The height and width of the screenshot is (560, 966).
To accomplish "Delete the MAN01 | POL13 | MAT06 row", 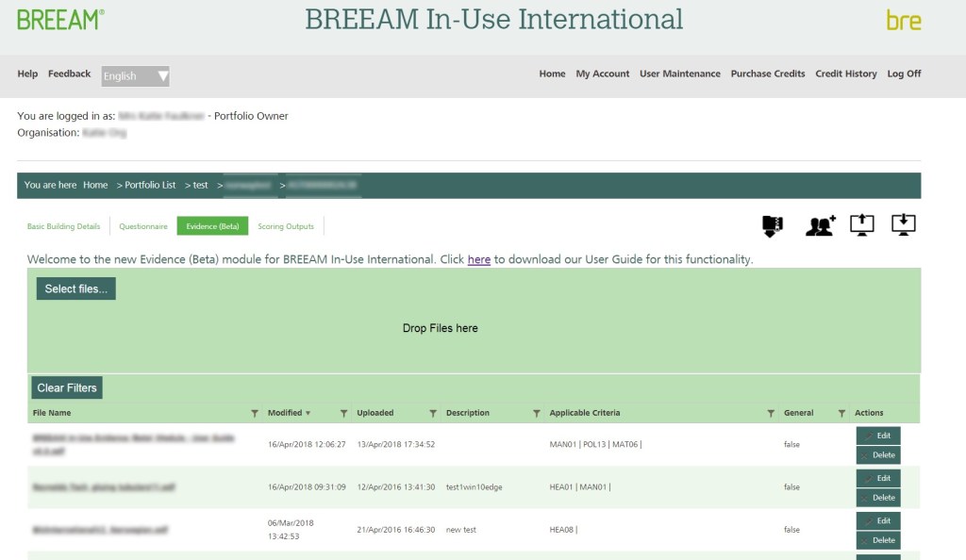I will (878, 455).
